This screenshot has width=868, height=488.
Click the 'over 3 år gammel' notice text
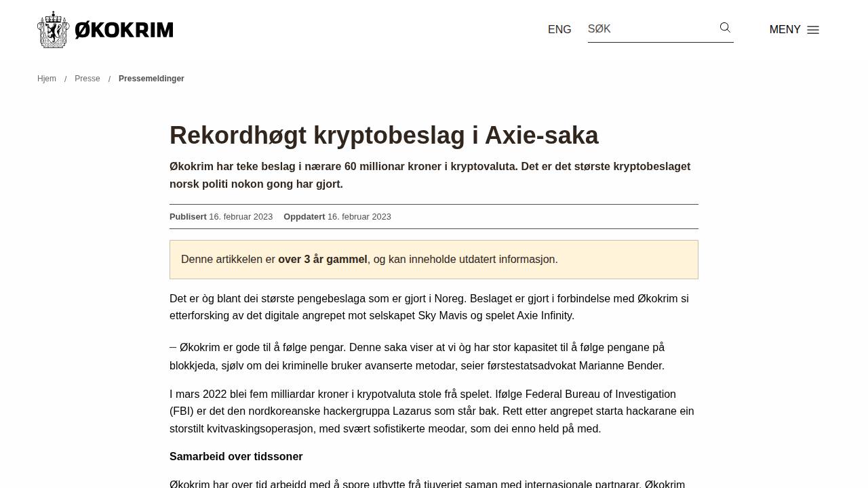(323, 260)
